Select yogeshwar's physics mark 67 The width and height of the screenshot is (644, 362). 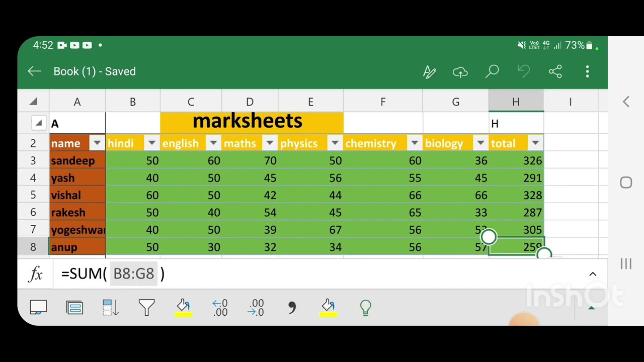[x=311, y=230]
